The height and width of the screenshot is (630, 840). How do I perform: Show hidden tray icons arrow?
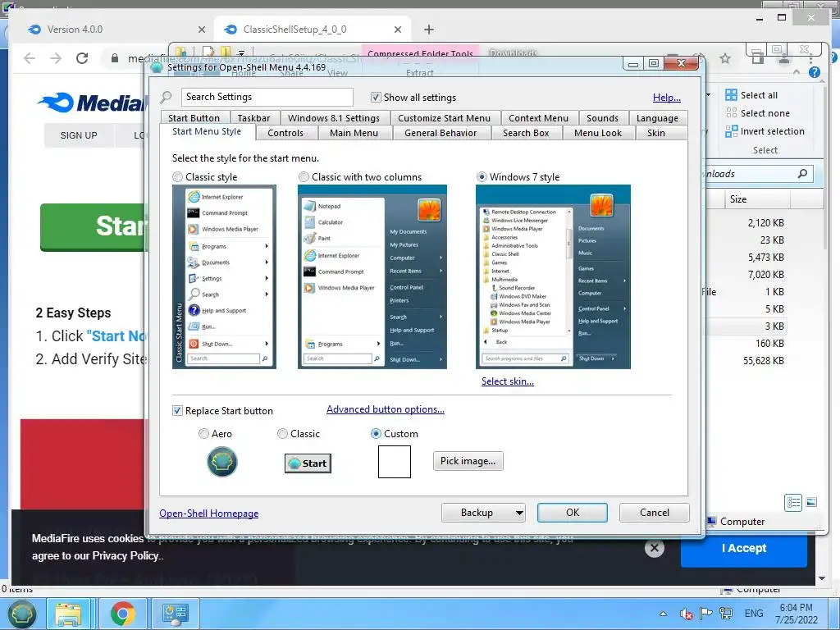[663, 614]
